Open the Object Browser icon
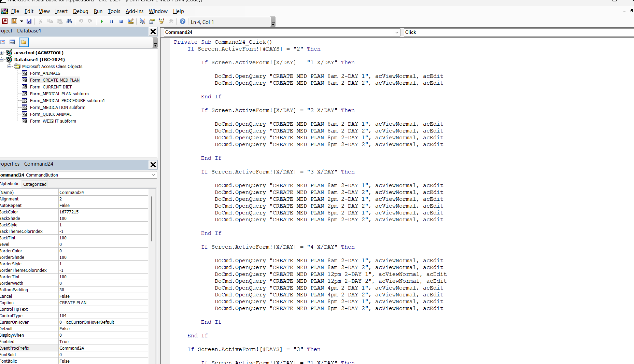 coord(161,22)
